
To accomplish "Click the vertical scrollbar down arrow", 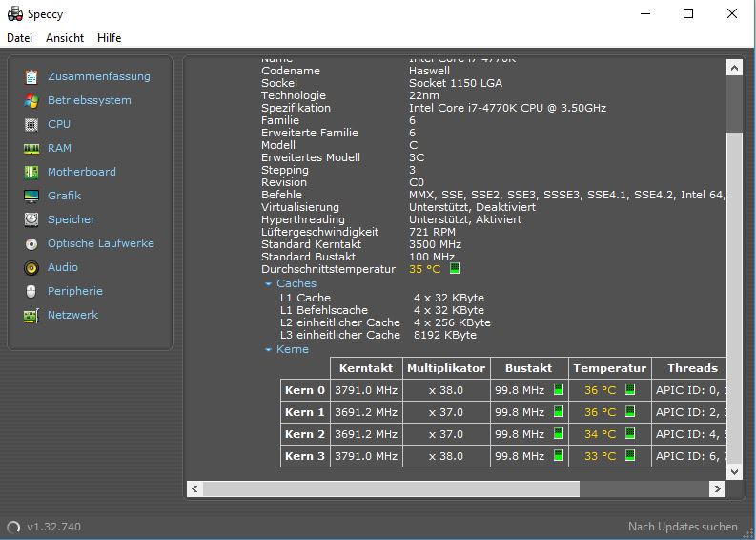I will [734, 472].
